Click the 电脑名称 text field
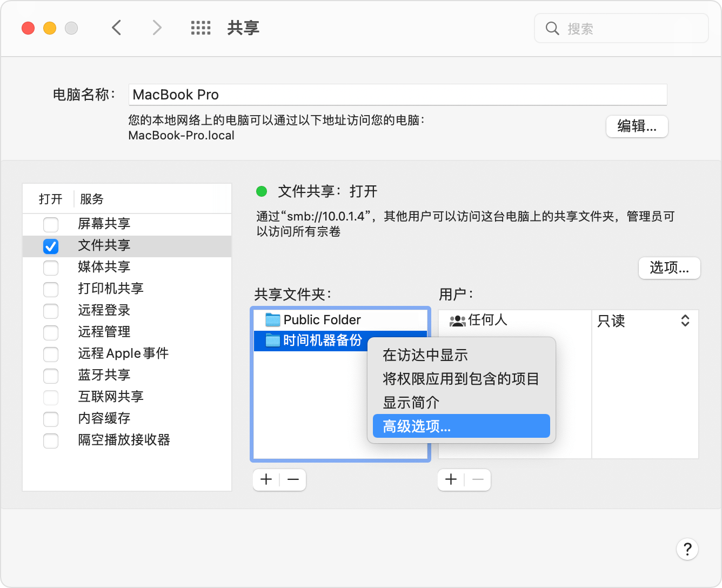This screenshot has height=588, width=722. click(x=398, y=95)
